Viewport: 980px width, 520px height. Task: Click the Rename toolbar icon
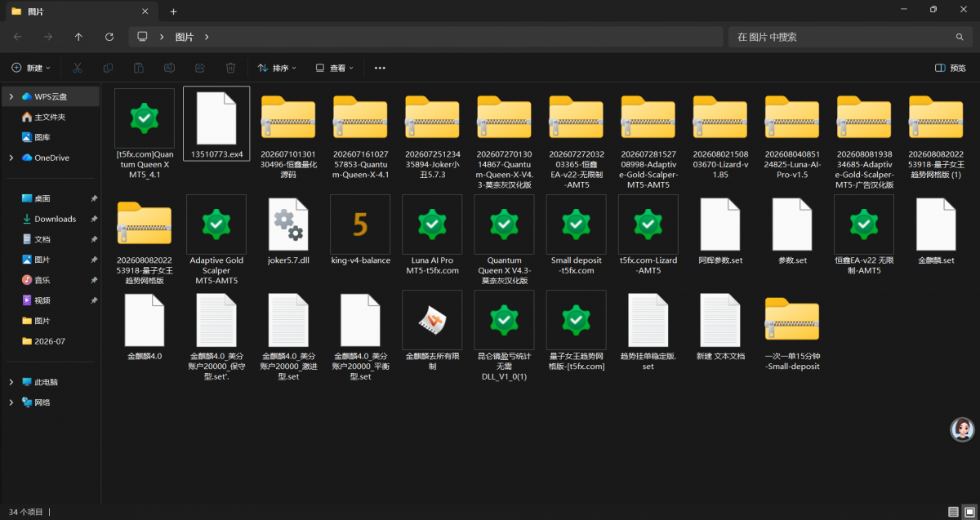(x=169, y=68)
